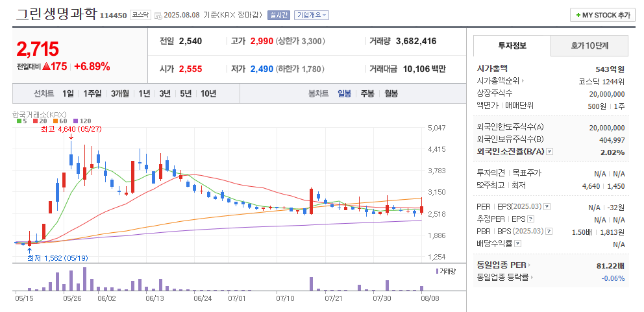
Task: Click the 최저 1,562 (05/19) chart marker
Action: pos(58,258)
